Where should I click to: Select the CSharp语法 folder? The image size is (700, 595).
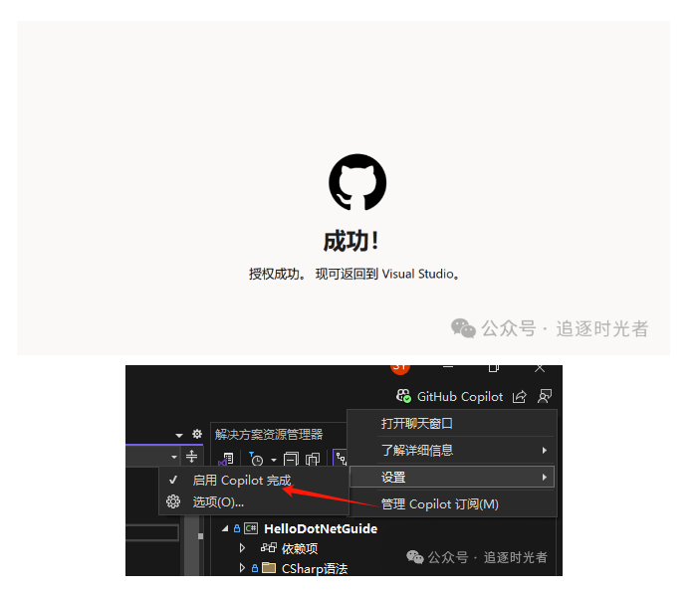point(315,569)
